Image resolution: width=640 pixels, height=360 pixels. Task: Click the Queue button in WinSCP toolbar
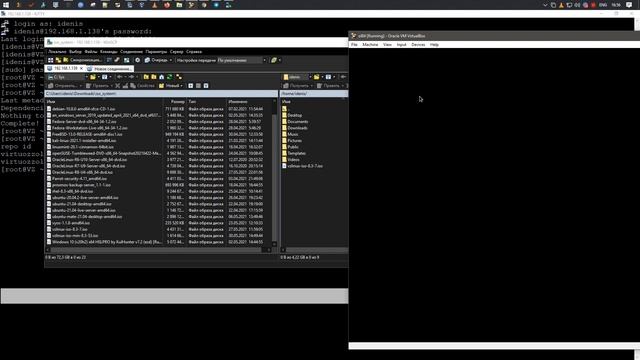[x=156, y=60]
